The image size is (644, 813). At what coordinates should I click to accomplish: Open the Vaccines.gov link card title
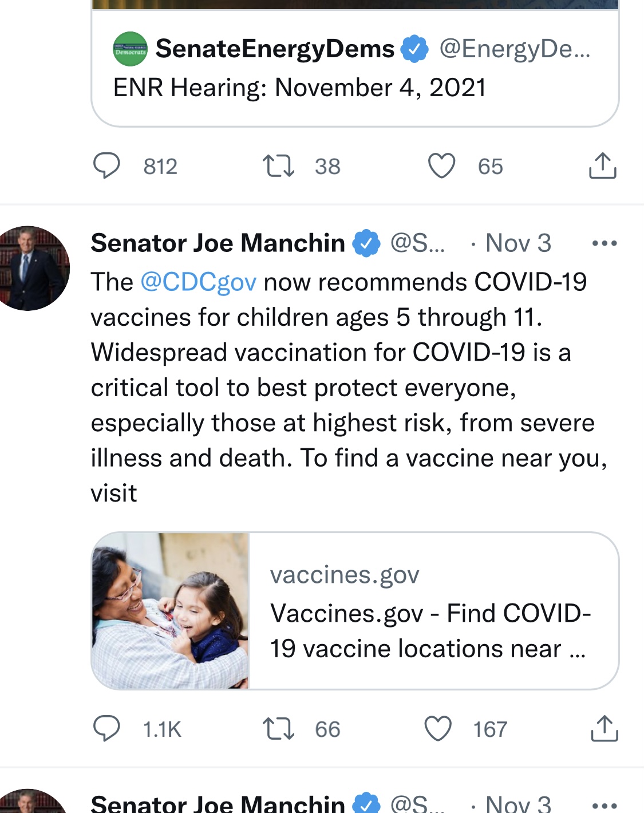coord(430,630)
